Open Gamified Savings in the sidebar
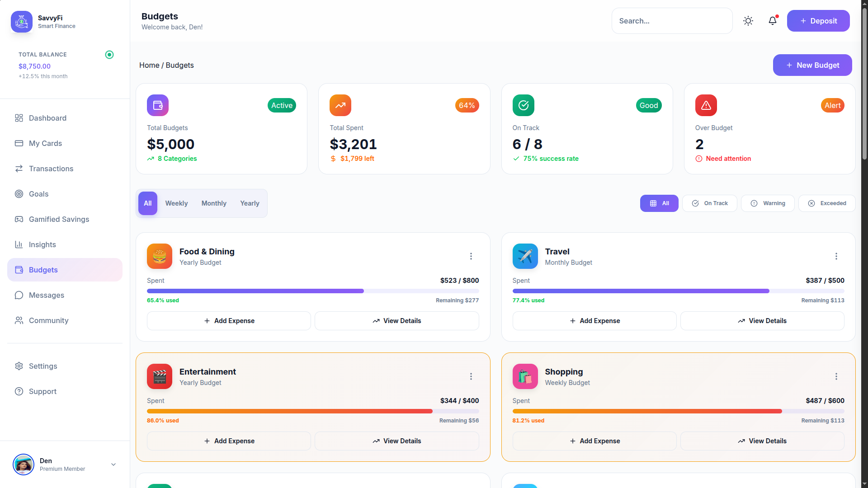Viewport: 868px width, 488px height. [59, 219]
